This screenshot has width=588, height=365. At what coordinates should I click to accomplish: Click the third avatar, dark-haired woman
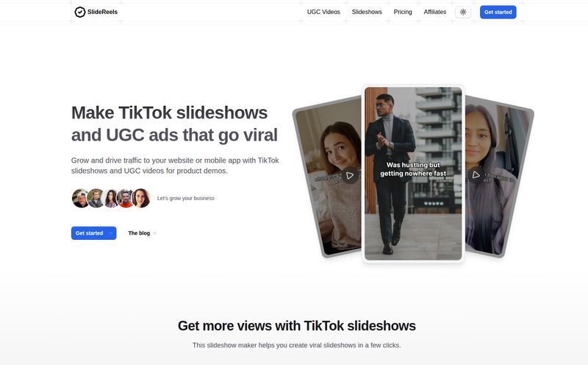111,198
